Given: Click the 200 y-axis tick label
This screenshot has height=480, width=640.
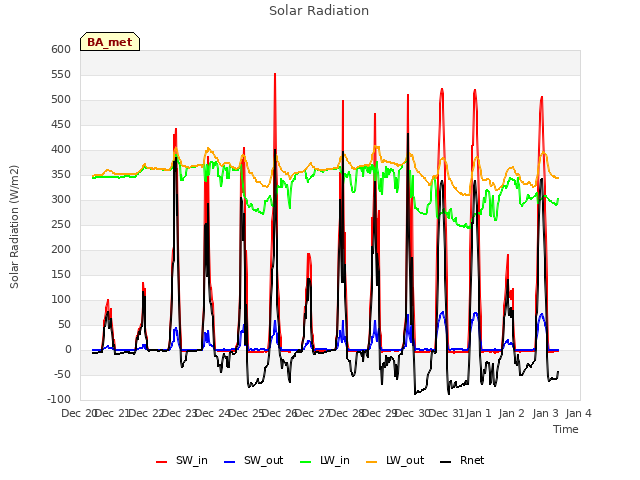Looking at the screenshot, I should pyautogui.click(x=61, y=249).
